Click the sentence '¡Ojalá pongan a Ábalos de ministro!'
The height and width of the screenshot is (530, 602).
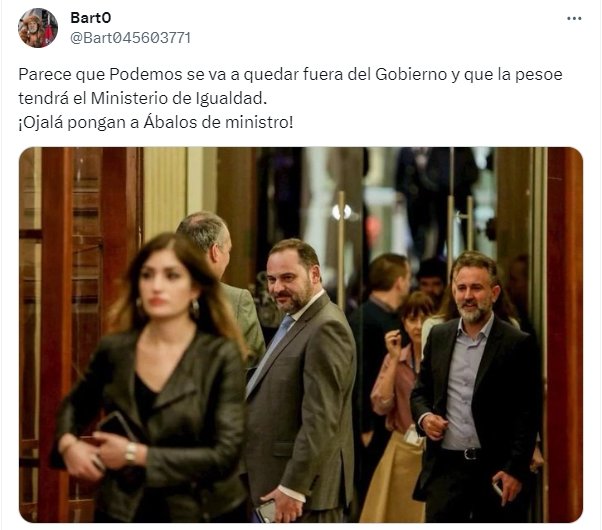[155, 123]
